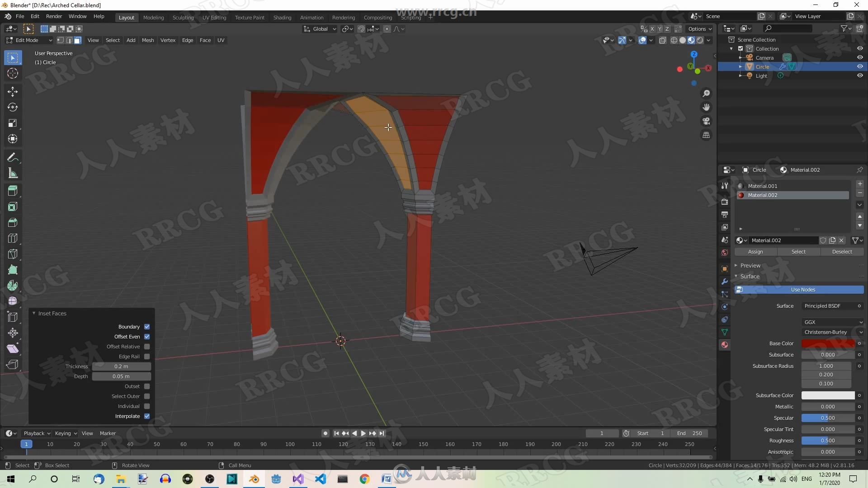This screenshot has height=488, width=868.
Task: Open the Playback dropdown
Action: coord(37,433)
